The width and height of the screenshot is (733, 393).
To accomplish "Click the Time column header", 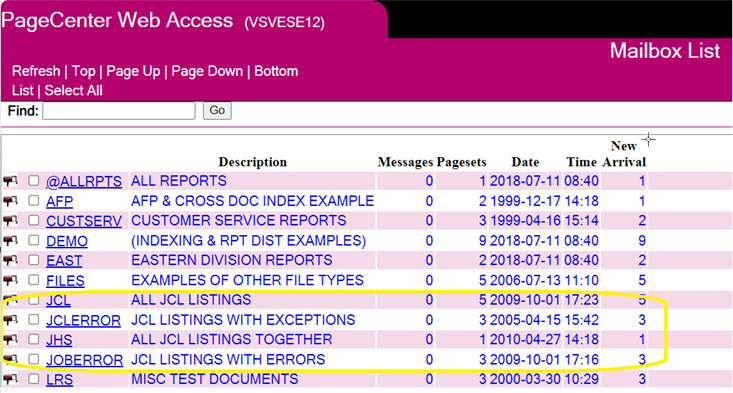I will tap(581, 162).
